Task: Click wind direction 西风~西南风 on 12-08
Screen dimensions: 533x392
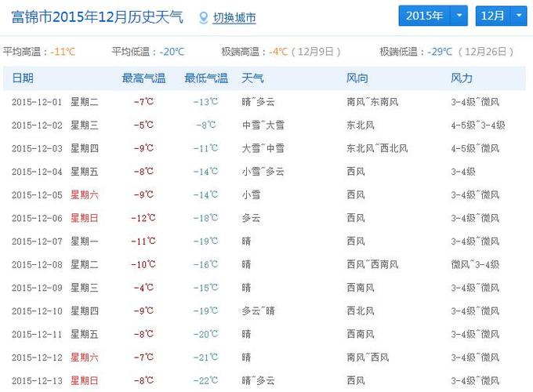Action: [372, 264]
